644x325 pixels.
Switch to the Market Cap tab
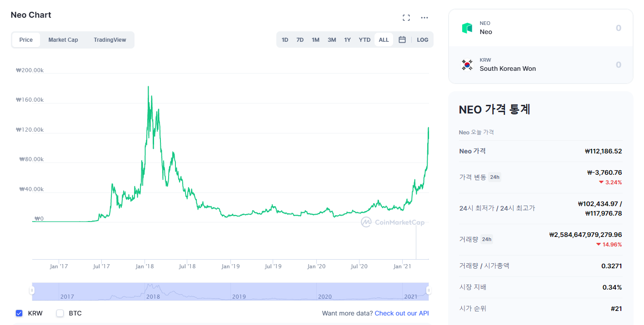click(63, 40)
